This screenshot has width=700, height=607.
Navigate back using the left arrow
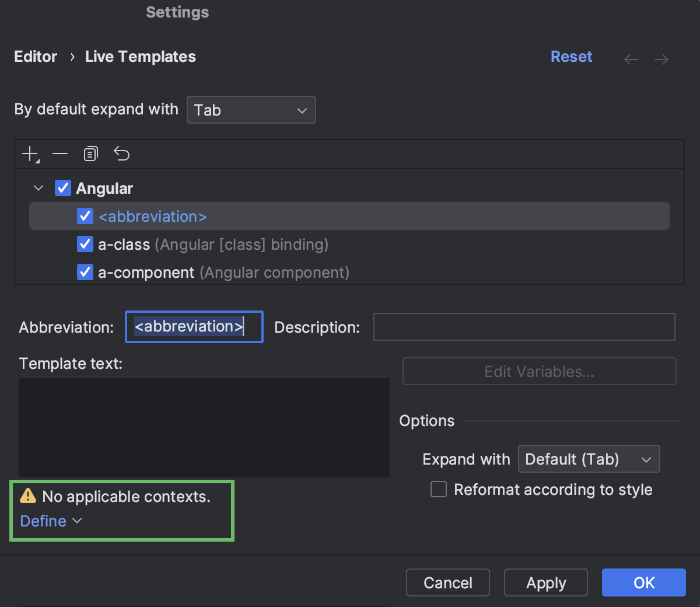tap(631, 58)
